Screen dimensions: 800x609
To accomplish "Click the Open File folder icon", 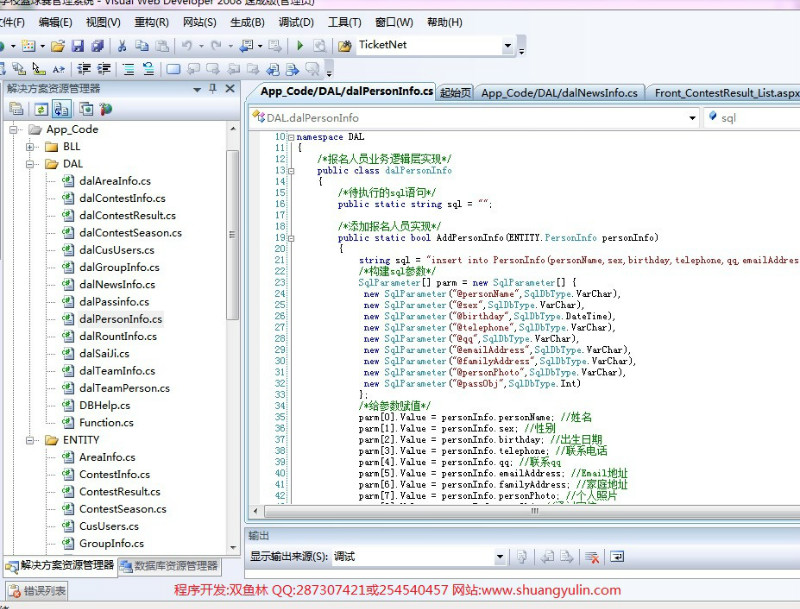I will (x=58, y=46).
